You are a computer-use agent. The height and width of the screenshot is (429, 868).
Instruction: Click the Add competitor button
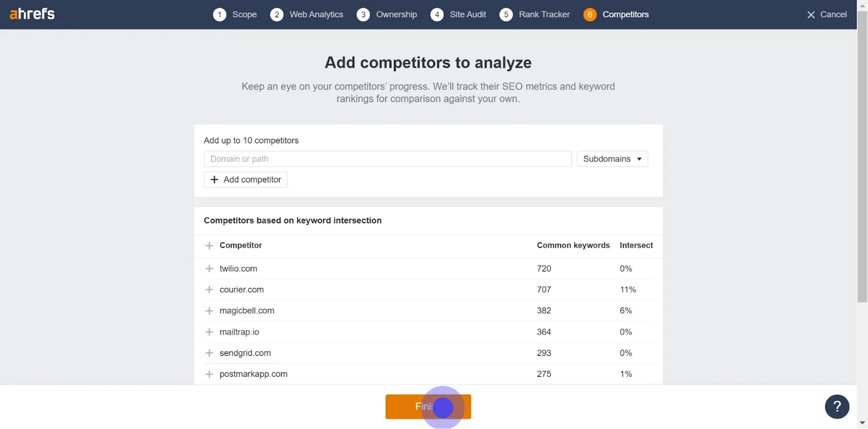pyautogui.click(x=246, y=180)
